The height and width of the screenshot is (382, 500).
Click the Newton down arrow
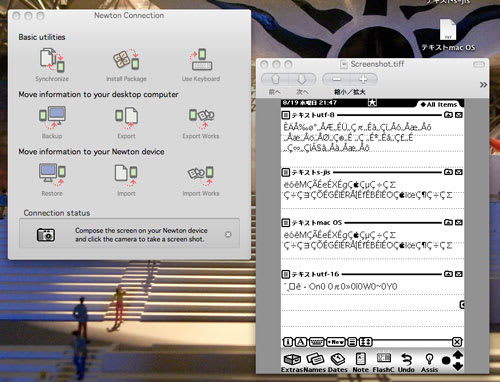(458, 366)
